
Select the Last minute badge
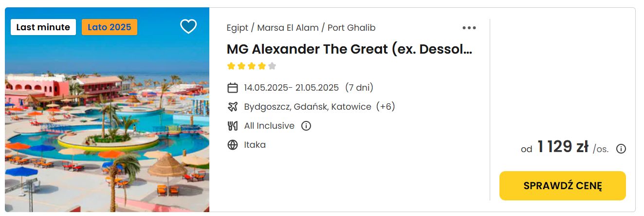[43, 27]
